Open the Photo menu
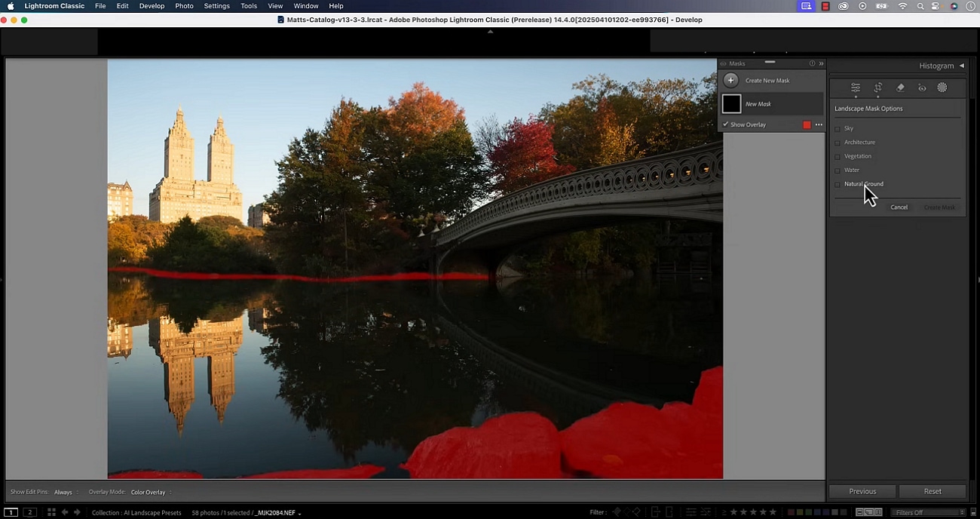The height and width of the screenshot is (519, 980). 184,6
